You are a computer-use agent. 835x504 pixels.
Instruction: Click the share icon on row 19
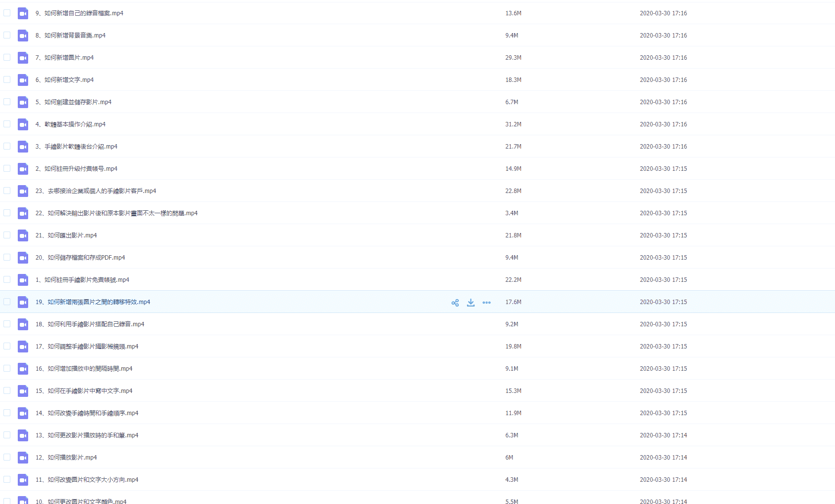click(x=455, y=303)
